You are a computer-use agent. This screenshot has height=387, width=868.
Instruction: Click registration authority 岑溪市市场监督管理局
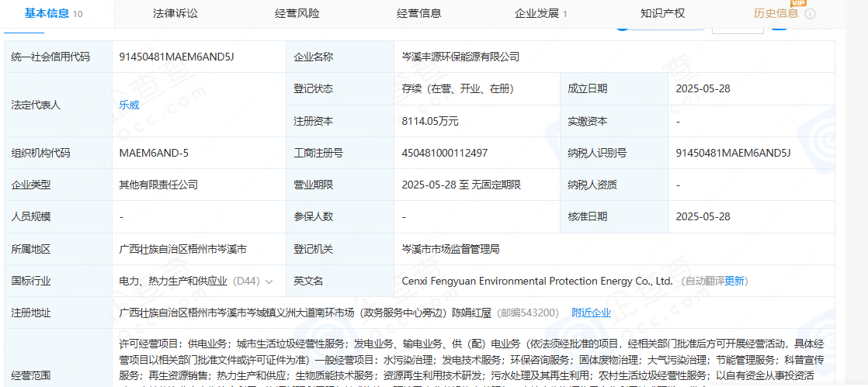[450, 249]
